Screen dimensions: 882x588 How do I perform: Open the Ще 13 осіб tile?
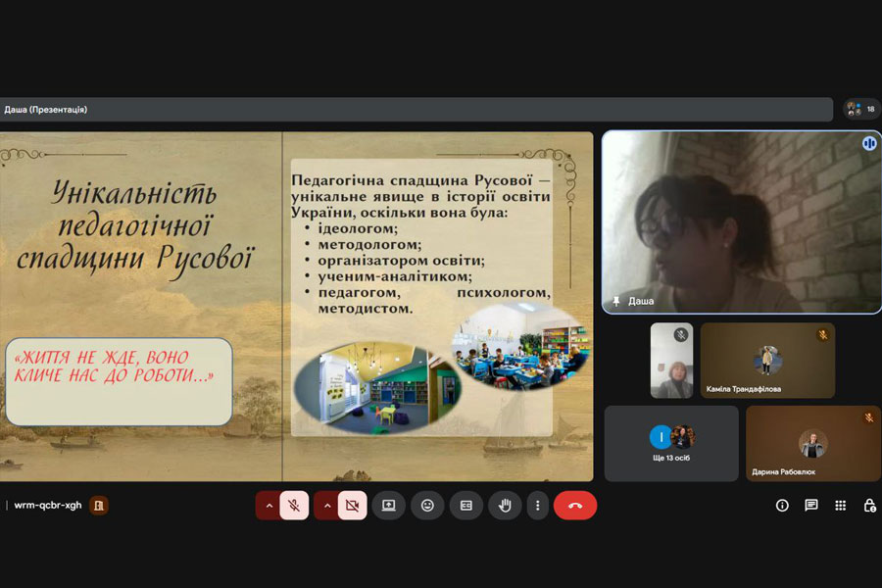tap(671, 443)
